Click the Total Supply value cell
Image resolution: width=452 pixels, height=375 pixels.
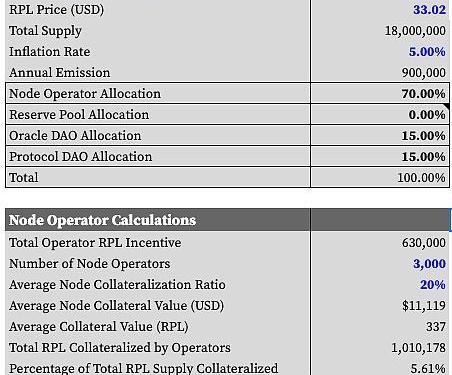pos(380,31)
